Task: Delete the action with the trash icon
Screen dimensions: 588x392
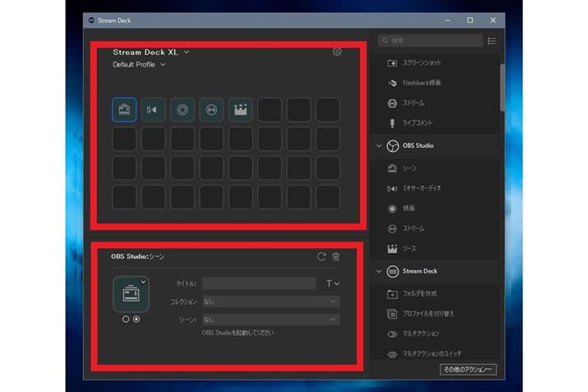Action: (336, 256)
